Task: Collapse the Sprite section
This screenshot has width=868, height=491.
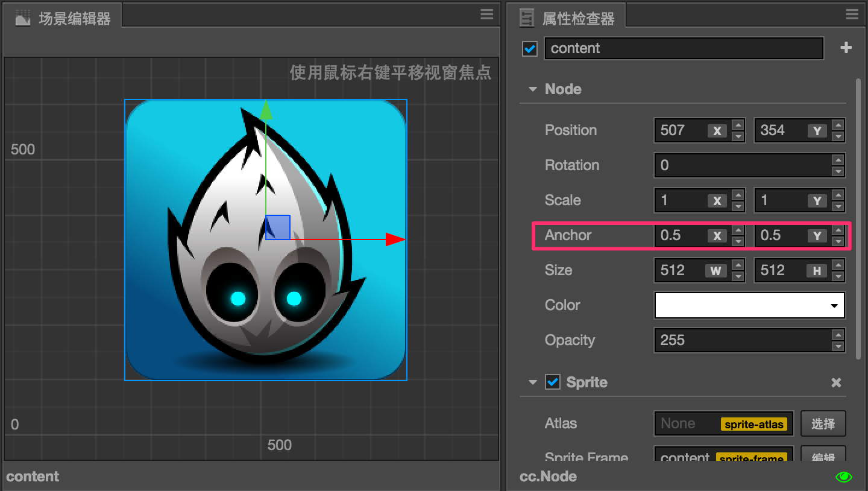Action: (x=532, y=382)
